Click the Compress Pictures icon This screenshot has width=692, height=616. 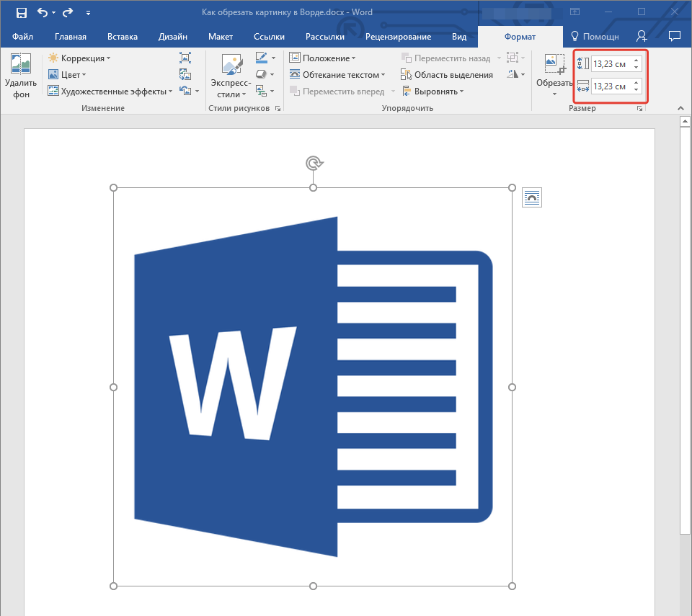[185, 58]
